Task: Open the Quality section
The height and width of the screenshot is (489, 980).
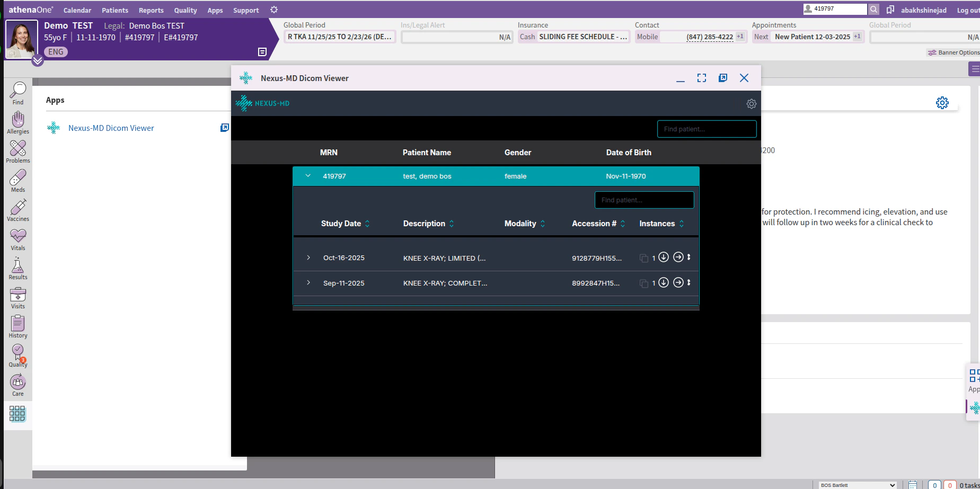Action: (x=18, y=356)
